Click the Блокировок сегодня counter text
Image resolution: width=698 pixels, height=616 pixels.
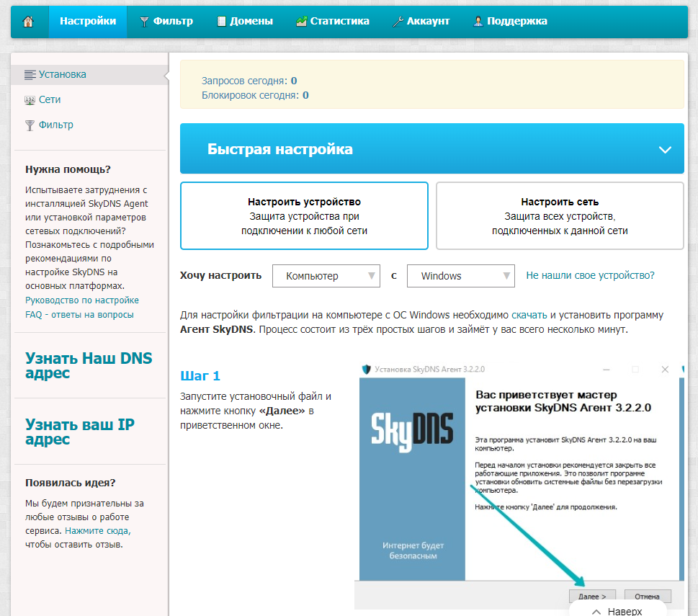pyautogui.click(x=255, y=95)
